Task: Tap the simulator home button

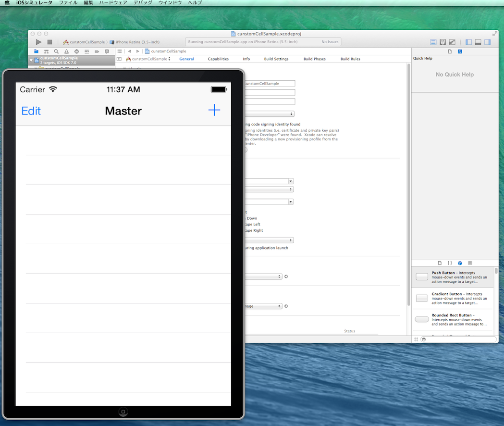Action: pyautogui.click(x=123, y=412)
